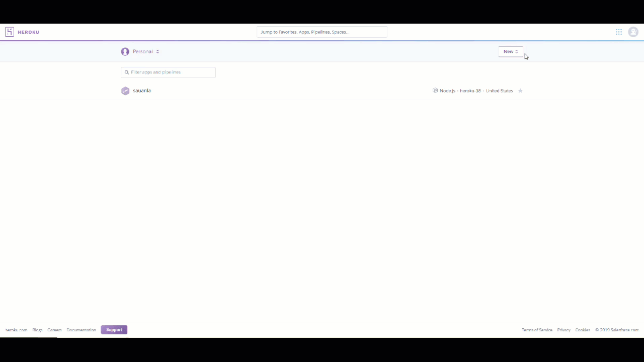This screenshot has height=362, width=644.
Task: Open the Careers footer link
Action: click(54, 330)
